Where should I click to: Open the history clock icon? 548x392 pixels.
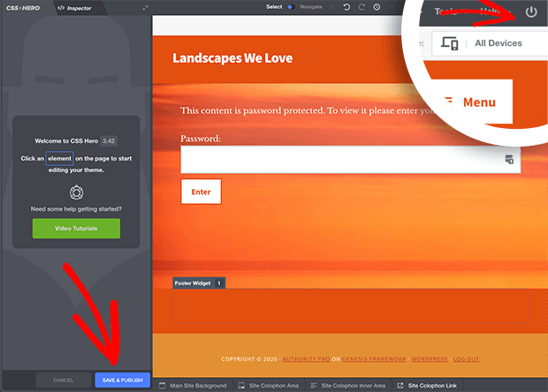tap(377, 7)
